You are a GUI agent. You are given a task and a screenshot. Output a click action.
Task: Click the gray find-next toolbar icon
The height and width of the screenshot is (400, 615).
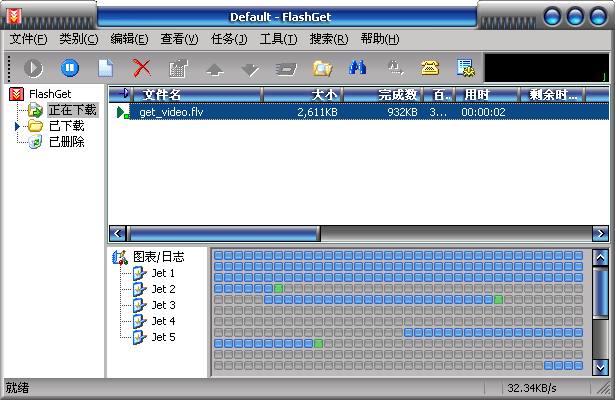coord(395,68)
